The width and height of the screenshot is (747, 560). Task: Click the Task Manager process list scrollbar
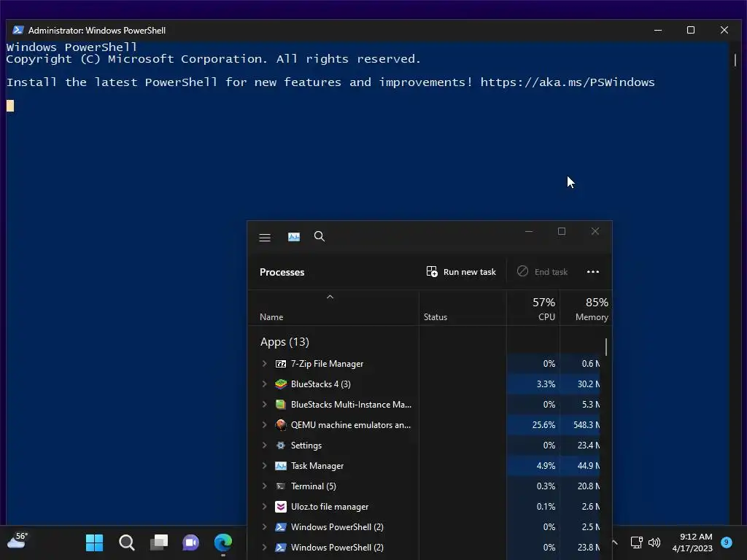coord(606,346)
